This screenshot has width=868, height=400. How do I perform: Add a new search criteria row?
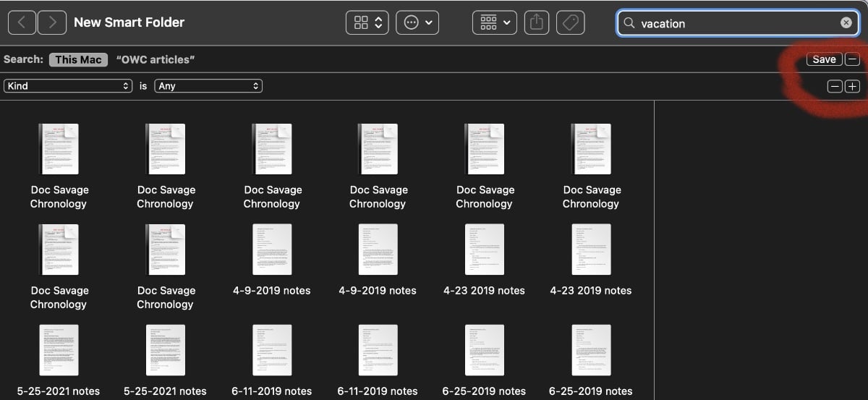click(852, 86)
